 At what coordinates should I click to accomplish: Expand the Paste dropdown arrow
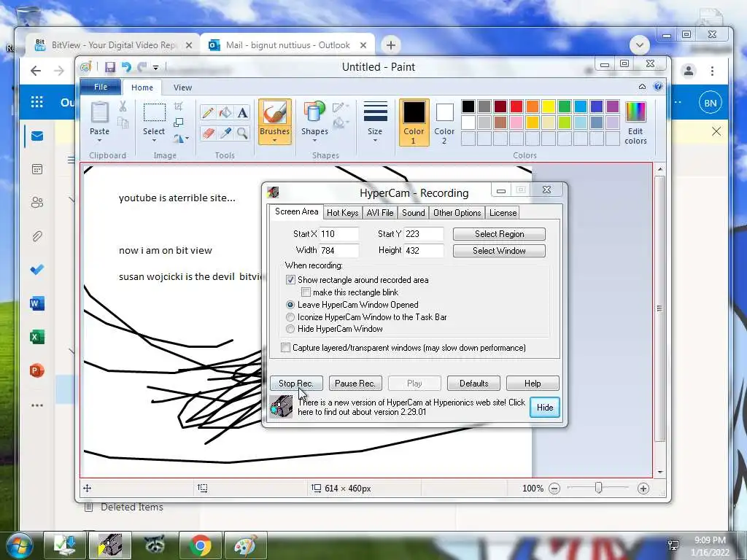(99, 141)
